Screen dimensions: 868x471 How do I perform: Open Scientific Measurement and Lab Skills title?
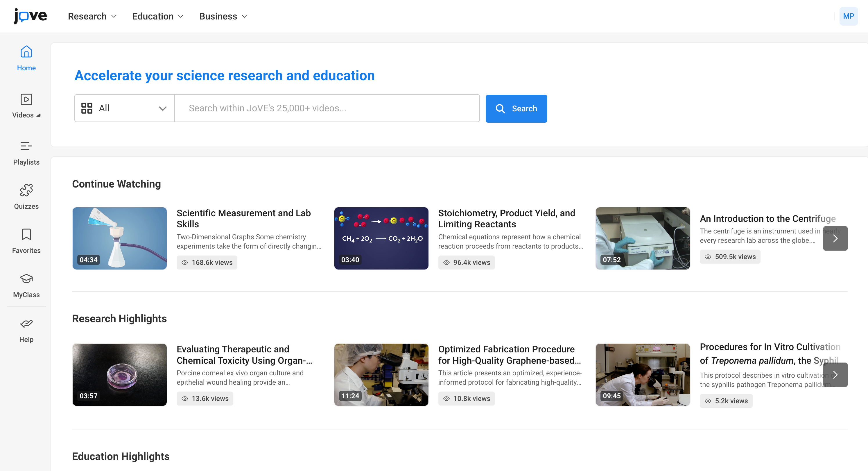point(243,218)
